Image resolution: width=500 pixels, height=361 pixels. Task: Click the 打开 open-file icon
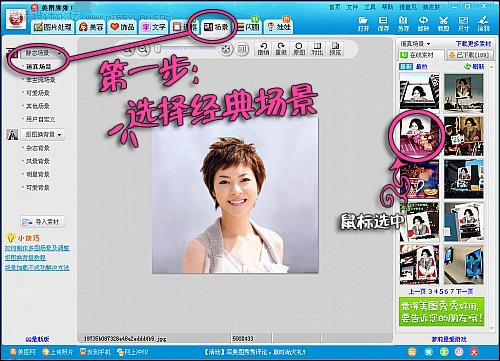[364, 24]
